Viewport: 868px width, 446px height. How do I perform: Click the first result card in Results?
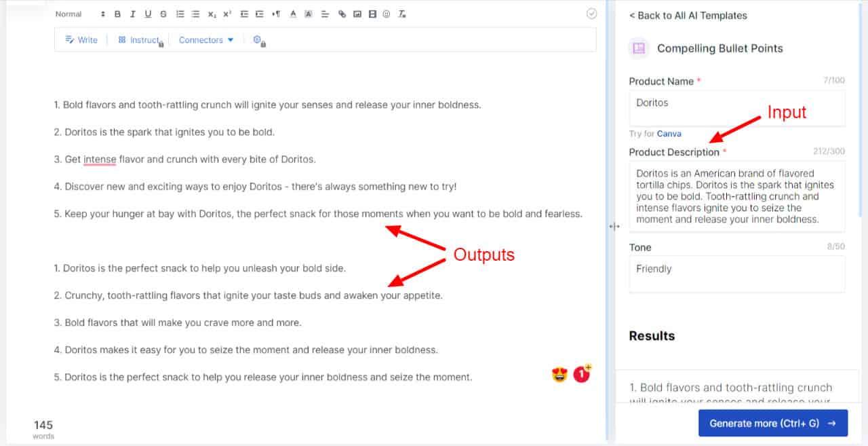click(737, 387)
